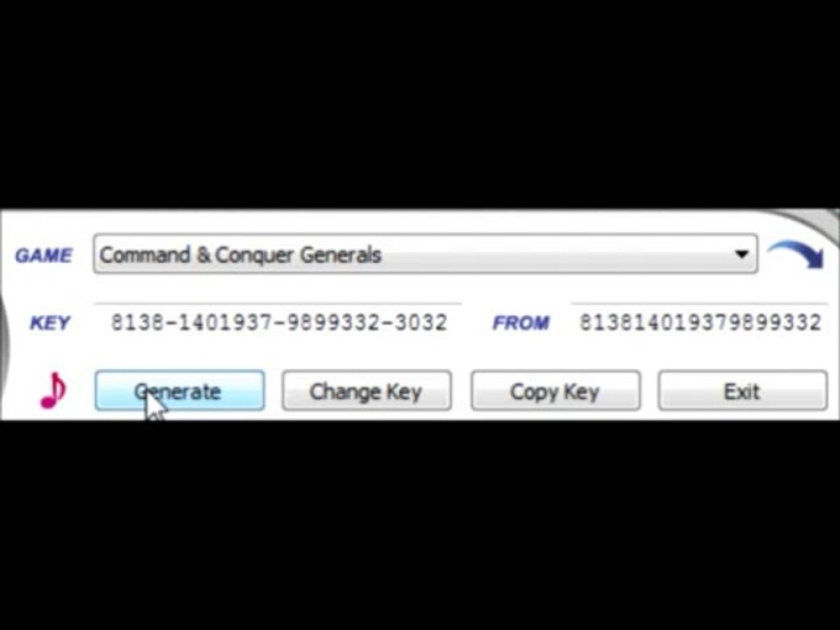Click the black area below the keygen window
The width and height of the screenshot is (840, 630).
tap(420, 525)
